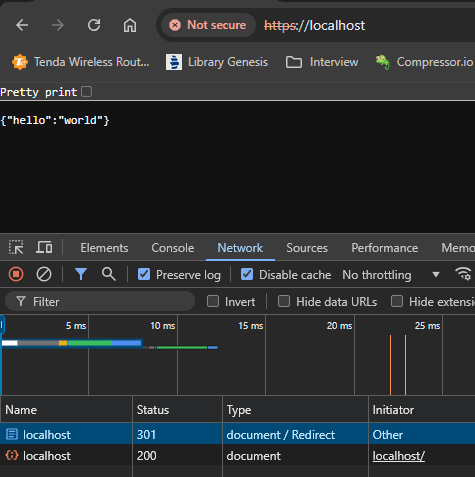Open the partially visible Memory tab
Image resolution: width=475 pixels, height=477 pixels.
[458, 248]
